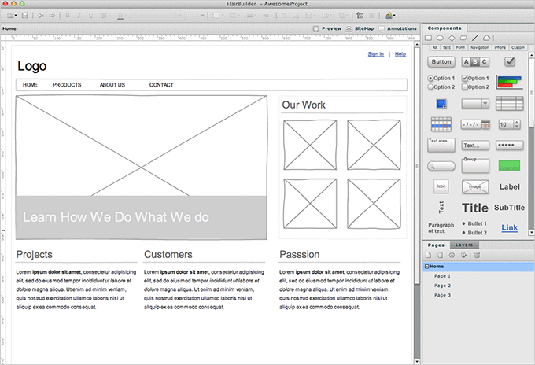535x365 pixels.
Task: Open the color chart dropdown in toolbar
Action: click(x=390, y=16)
